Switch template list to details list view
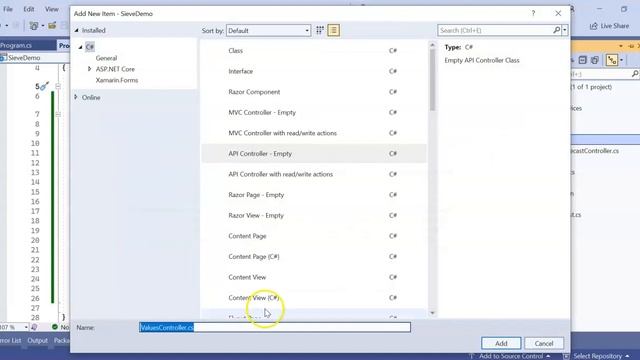Screen dimensions: 640x360 click(333, 30)
